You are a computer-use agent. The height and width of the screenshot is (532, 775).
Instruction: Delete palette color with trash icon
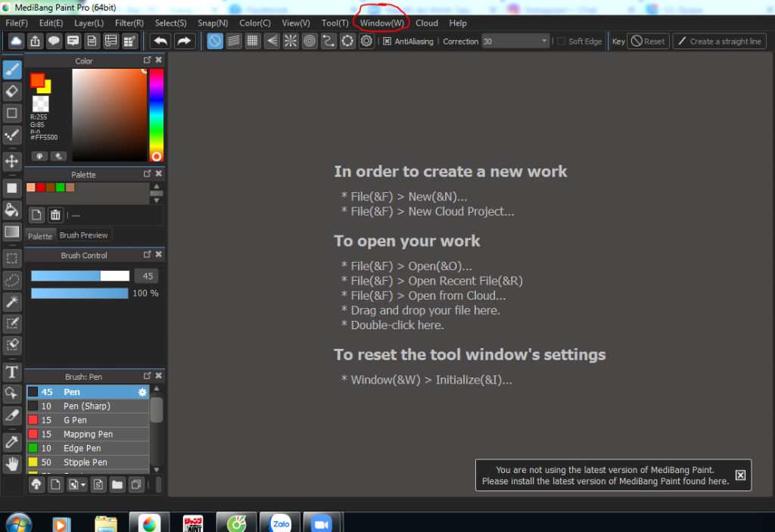coord(55,215)
